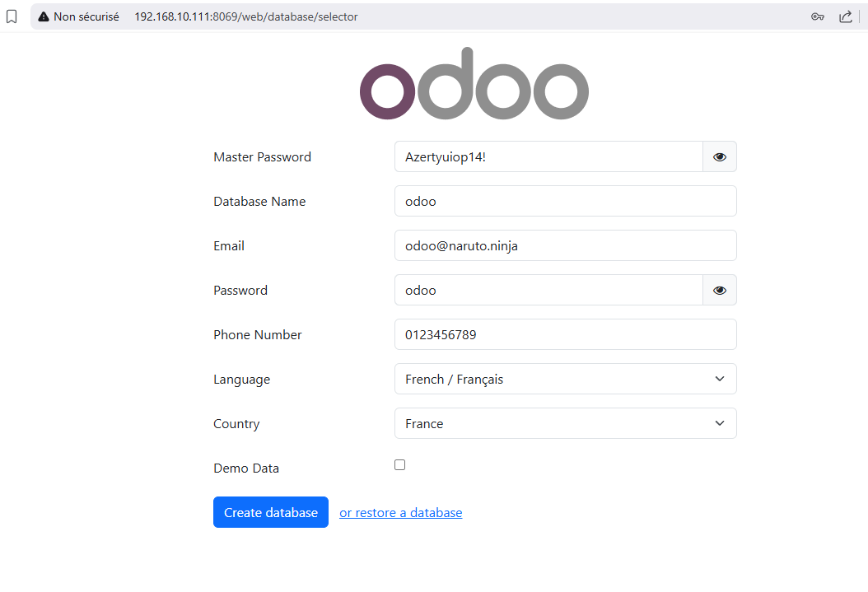Focus the Phone Number input field
The height and width of the screenshot is (592, 868).
click(x=565, y=334)
